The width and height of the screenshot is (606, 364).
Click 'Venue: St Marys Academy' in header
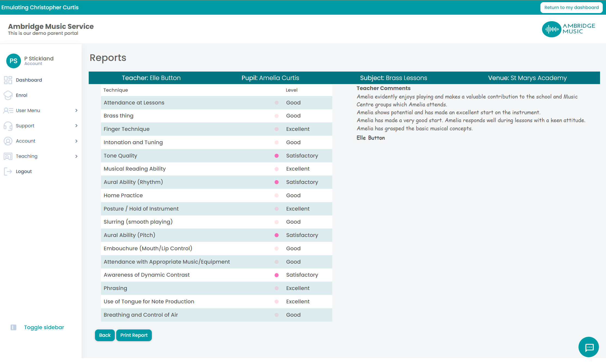click(527, 78)
